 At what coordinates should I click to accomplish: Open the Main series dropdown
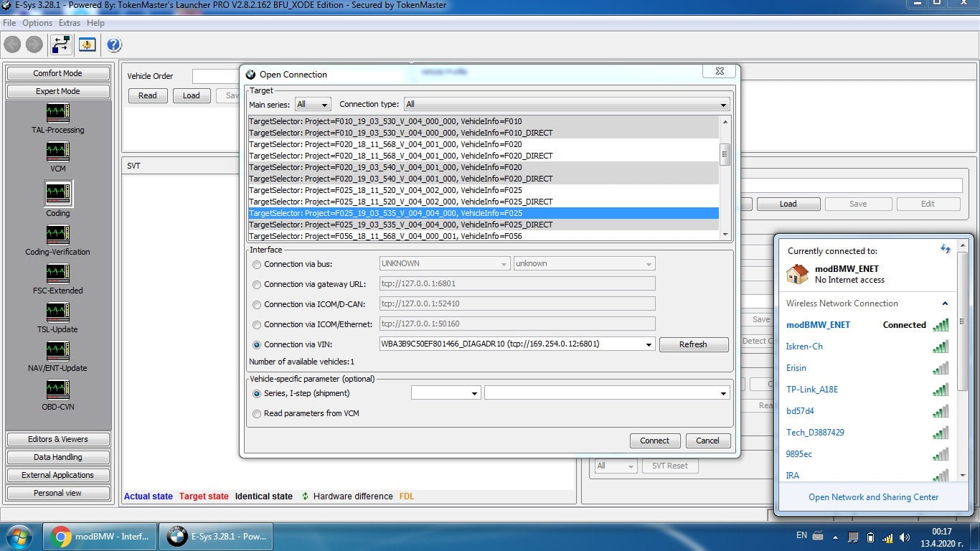313,104
